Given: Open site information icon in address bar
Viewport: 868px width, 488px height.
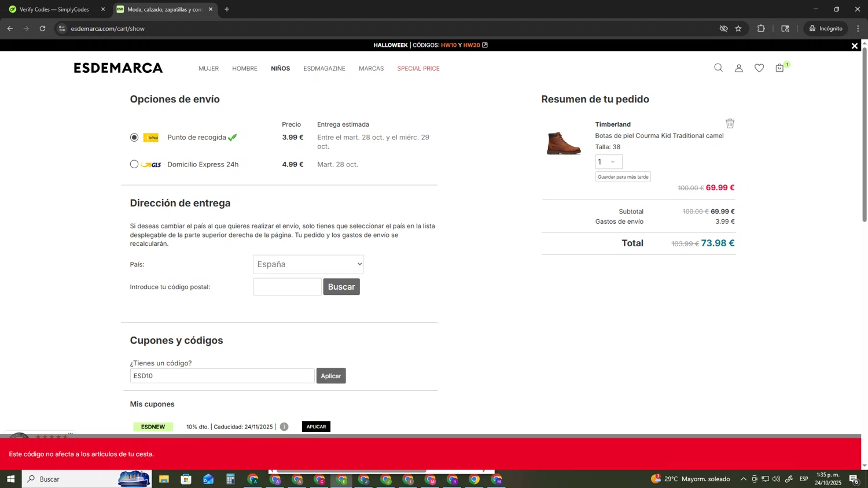Looking at the screenshot, I should 62,28.
